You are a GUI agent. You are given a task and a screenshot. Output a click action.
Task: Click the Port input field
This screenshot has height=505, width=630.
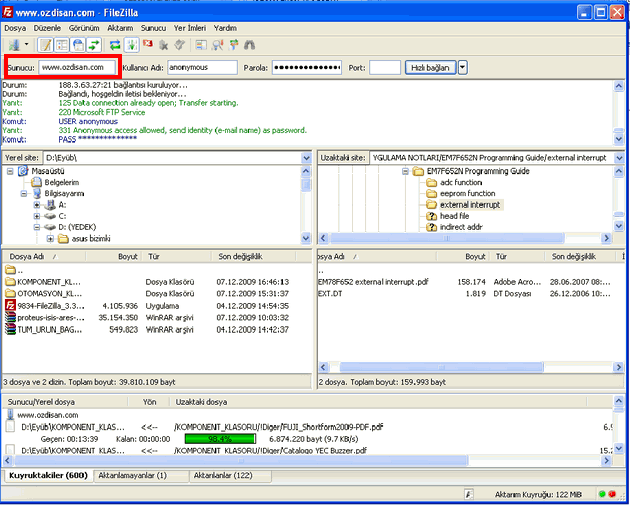[385, 67]
